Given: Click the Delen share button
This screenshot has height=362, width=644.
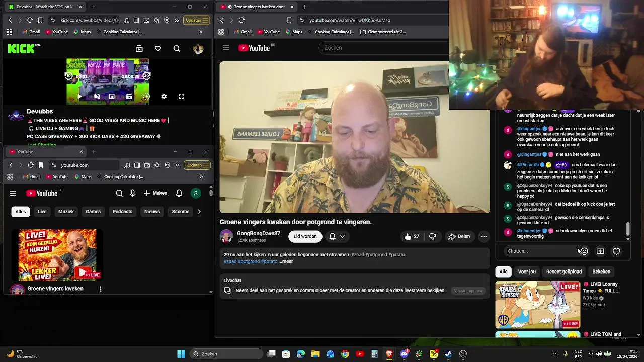Looking at the screenshot, I should [459, 237].
